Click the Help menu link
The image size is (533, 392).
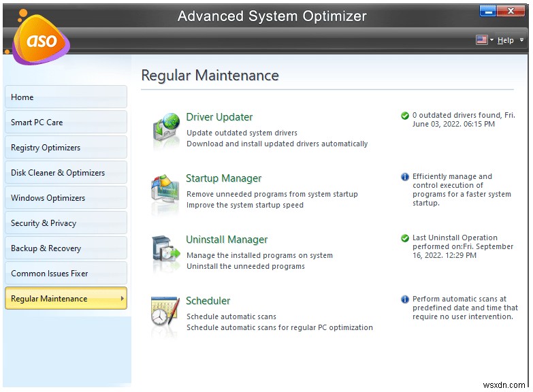[x=506, y=40]
